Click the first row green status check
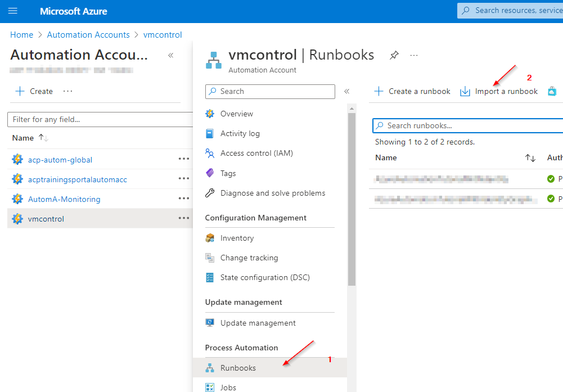 pos(551,179)
